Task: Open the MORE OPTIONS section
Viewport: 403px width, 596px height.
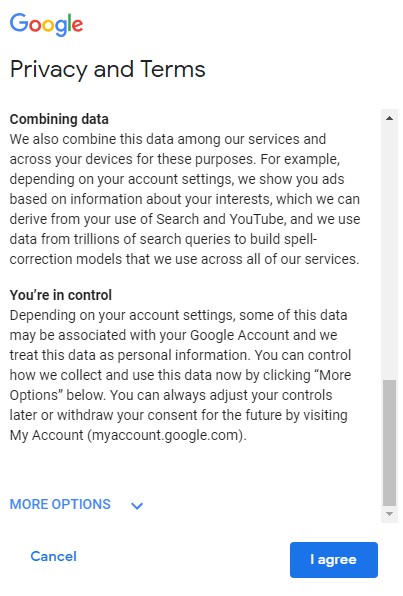Action: click(60, 504)
